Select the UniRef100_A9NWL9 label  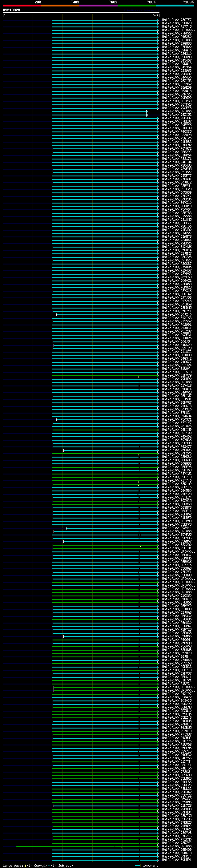(x=177, y=64)
